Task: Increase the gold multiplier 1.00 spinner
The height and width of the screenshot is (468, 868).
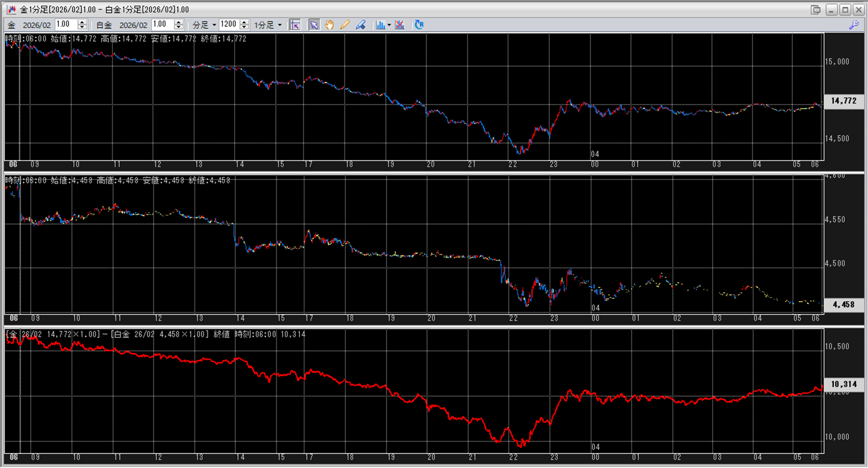Action: [82, 22]
